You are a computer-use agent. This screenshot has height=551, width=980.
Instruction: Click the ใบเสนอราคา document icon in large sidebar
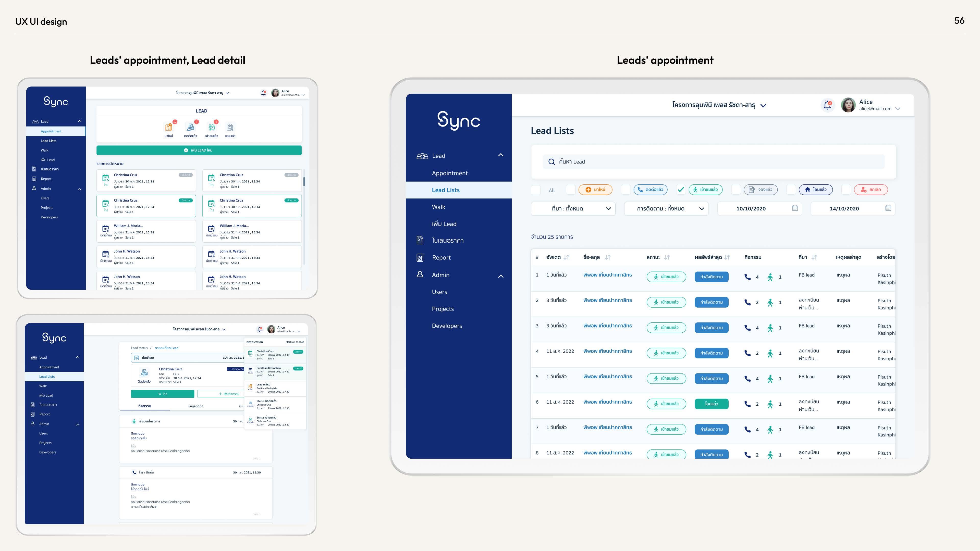420,240
